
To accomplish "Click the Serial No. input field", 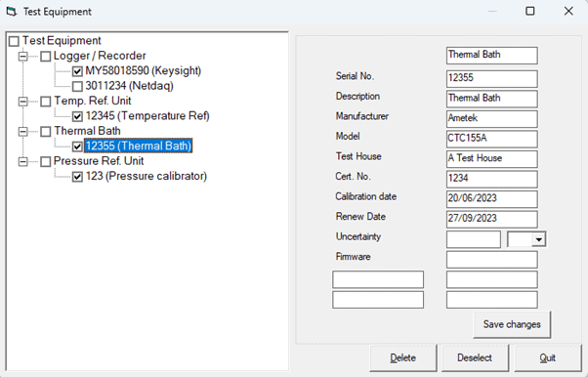I will pos(492,79).
